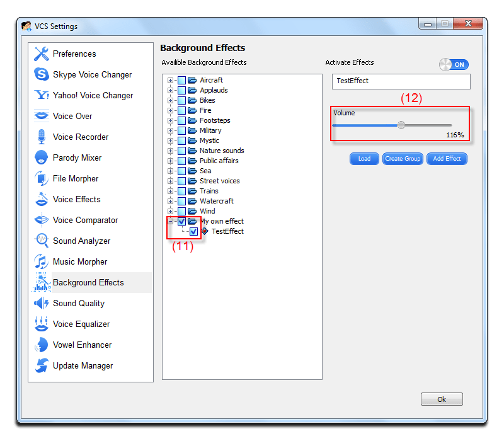The image size is (504, 441).
Task: Uncheck the TestEffect checkbox
Action: (192, 231)
